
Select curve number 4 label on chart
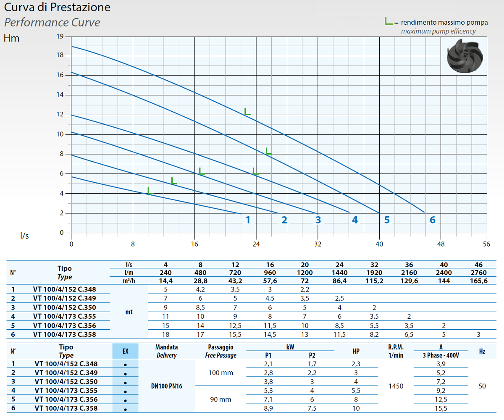tap(355, 220)
